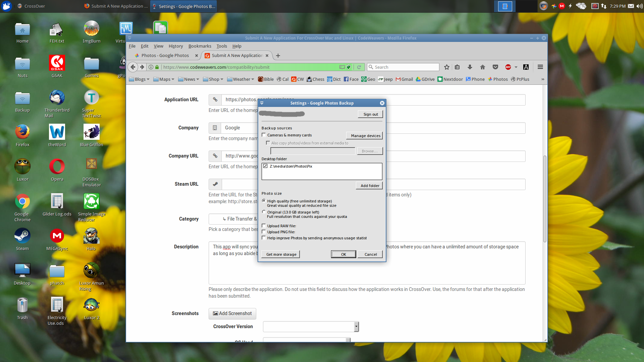
Task: Toggle the Z:\media\tom\Photos\Pix folder checkbox
Action: (x=265, y=166)
